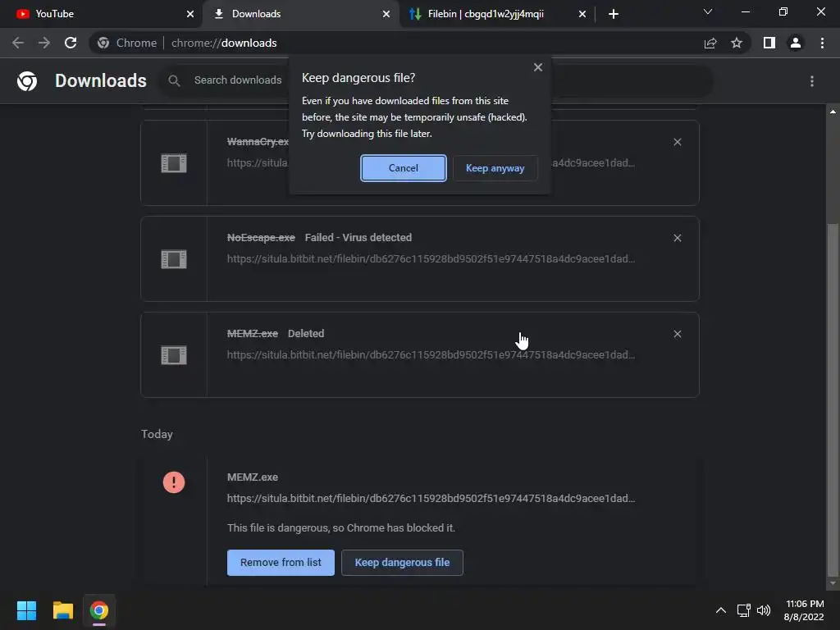Go back to previous page
Screen dimensions: 840x630
(18, 43)
